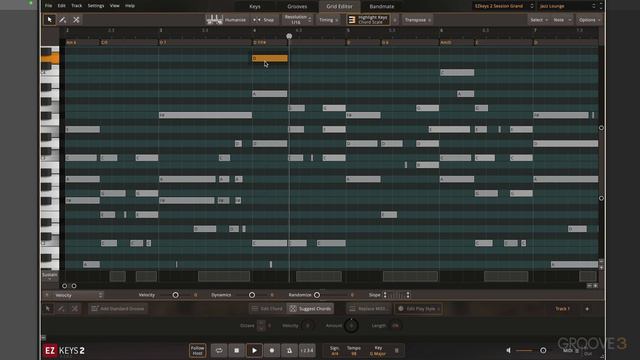Switch to the Keys tab
Viewport: 640px width, 360px height.
tap(255, 6)
